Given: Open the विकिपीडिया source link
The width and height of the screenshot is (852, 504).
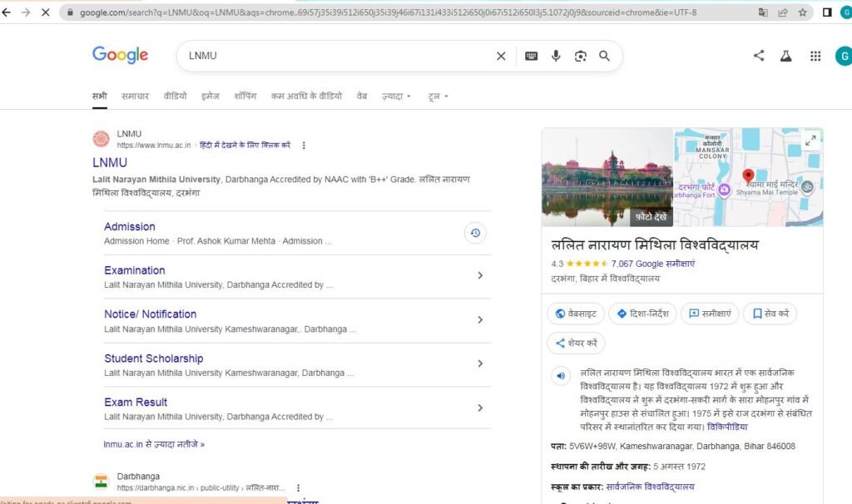Looking at the screenshot, I should [727, 427].
